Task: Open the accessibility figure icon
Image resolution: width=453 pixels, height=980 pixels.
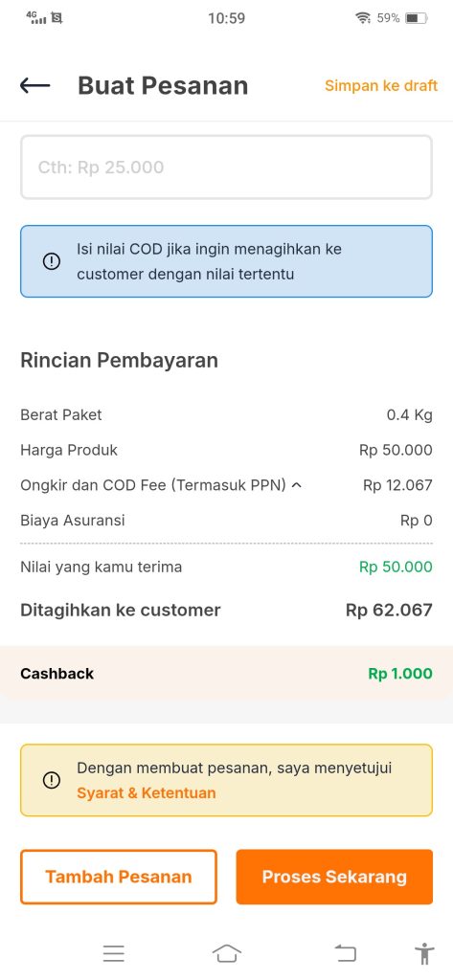Action: 424,954
